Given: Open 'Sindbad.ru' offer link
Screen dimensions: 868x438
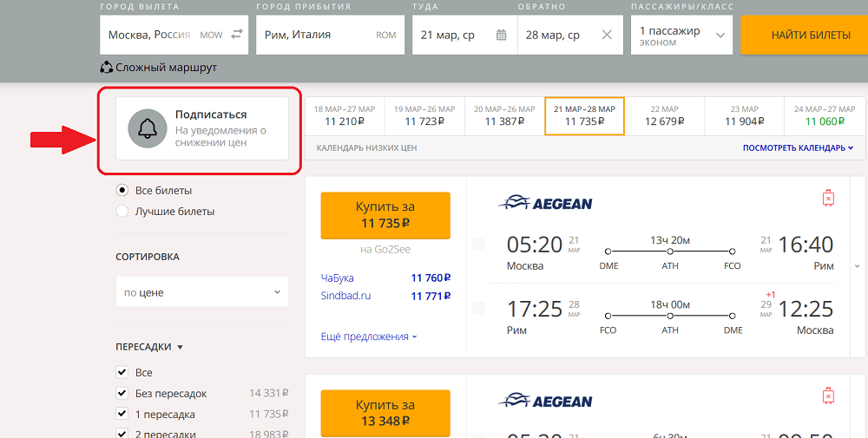Looking at the screenshot, I should pyautogui.click(x=346, y=295).
